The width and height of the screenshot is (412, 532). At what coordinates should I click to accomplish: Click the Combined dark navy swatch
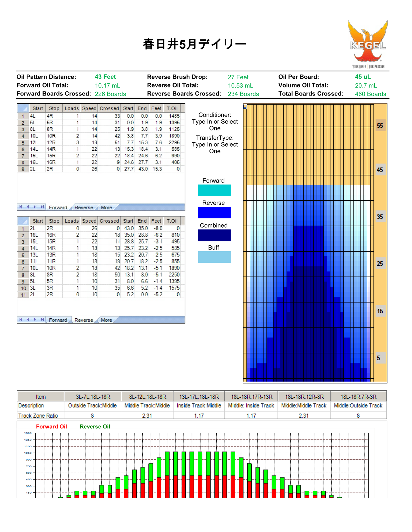[x=214, y=235]
